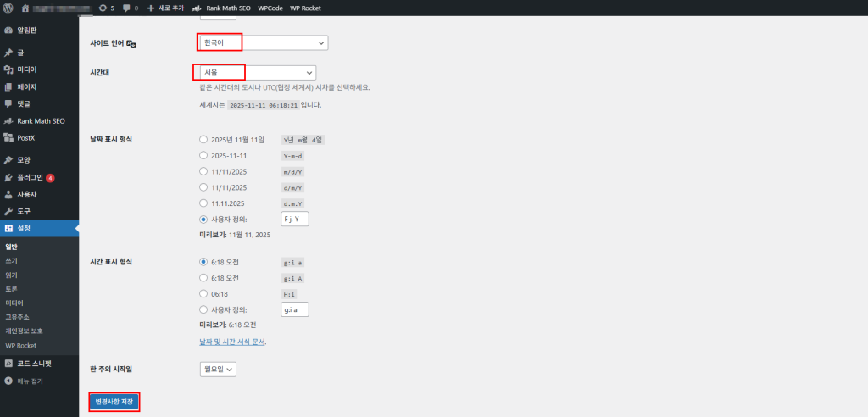Click the plus icon for 새로 추가
Screen dimensions: 868x417
point(151,8)
